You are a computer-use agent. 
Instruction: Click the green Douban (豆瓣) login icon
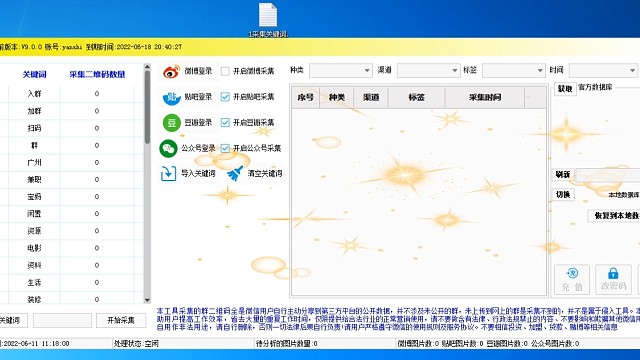pos(171,122)
